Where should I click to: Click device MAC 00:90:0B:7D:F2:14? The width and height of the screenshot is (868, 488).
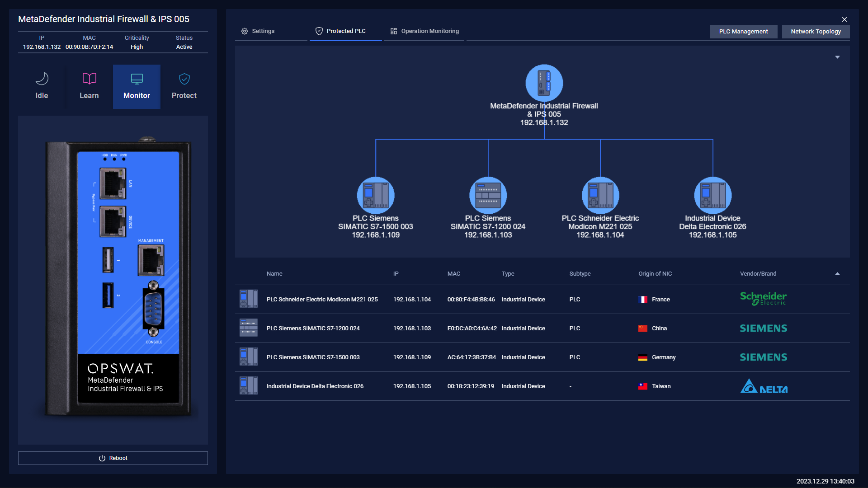tap(89, 47)
